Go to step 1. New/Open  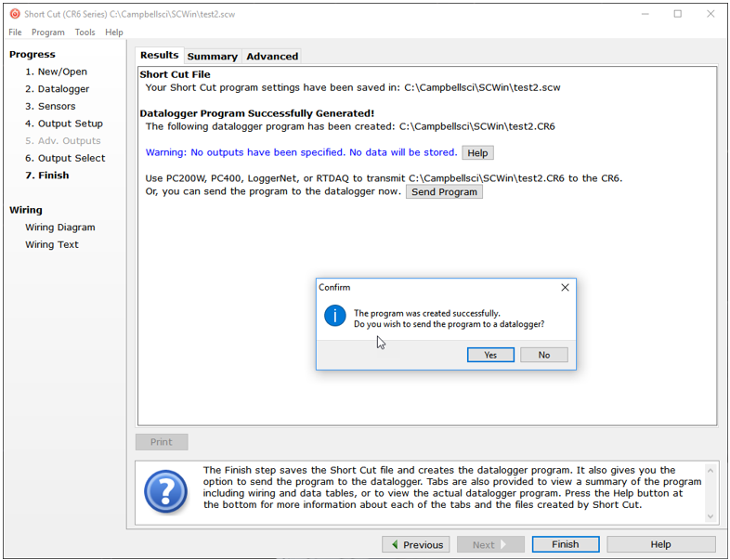tap(56, 72)
